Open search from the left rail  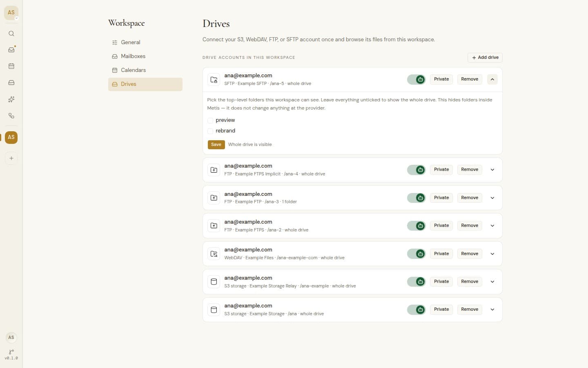(x=11, y=34)
